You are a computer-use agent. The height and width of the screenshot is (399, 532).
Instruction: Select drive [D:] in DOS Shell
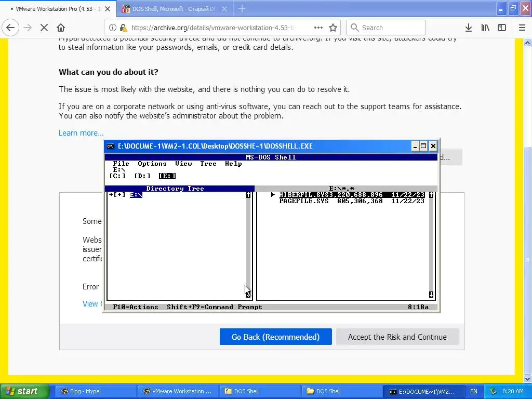pyautogui.click(x=142, y=176)
